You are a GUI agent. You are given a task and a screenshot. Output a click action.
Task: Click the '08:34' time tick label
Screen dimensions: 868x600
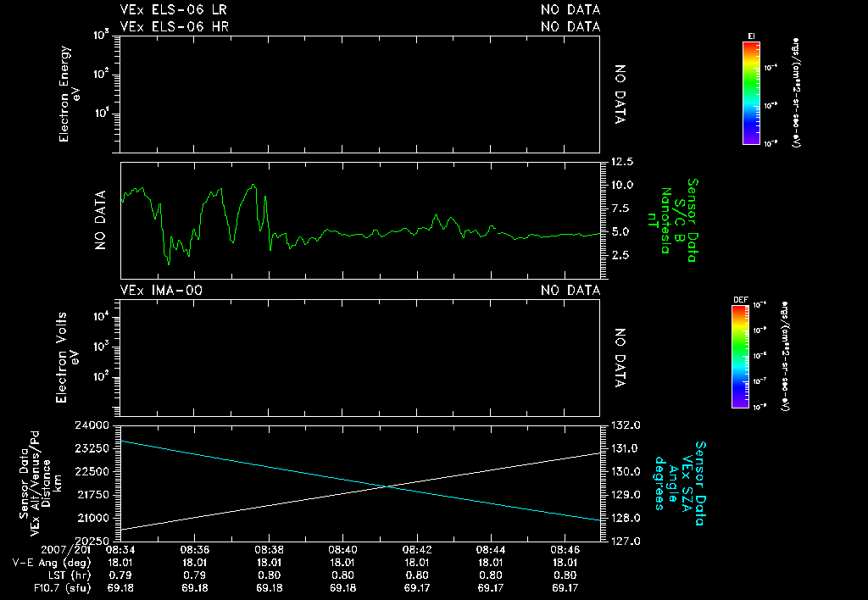click(x=120, y=550)
